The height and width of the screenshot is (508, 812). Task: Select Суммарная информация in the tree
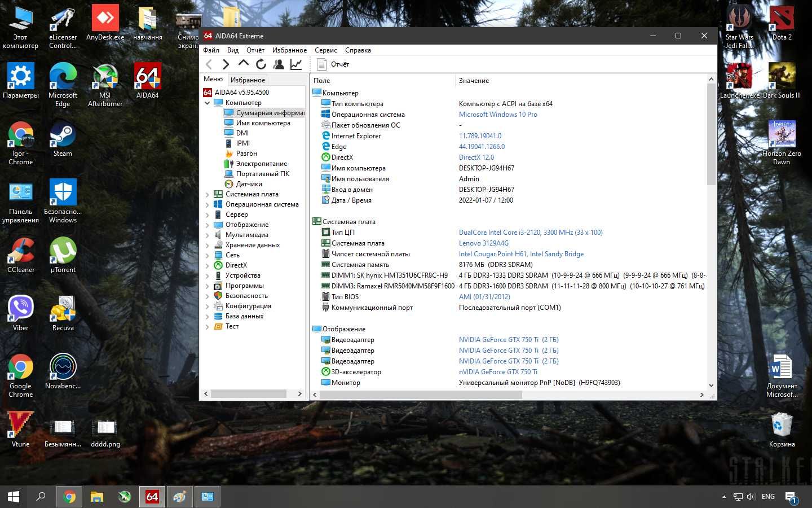pyautogui.click(x=264, y=113)
